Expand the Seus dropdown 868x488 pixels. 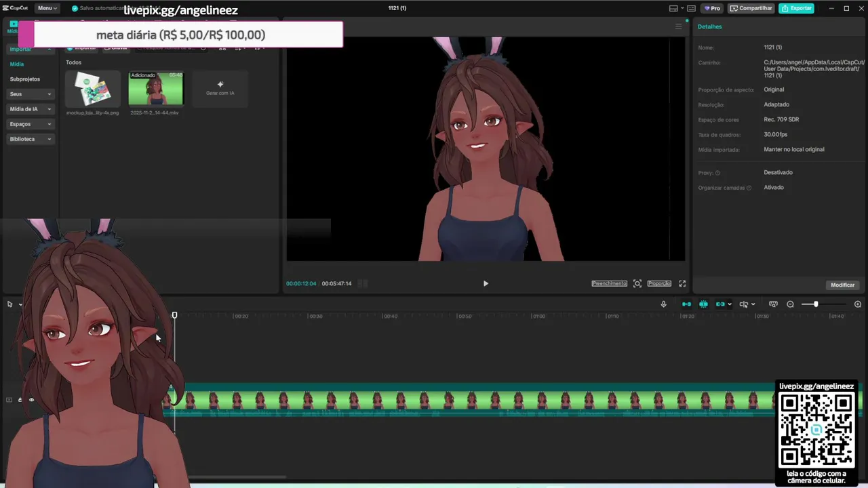31,94
